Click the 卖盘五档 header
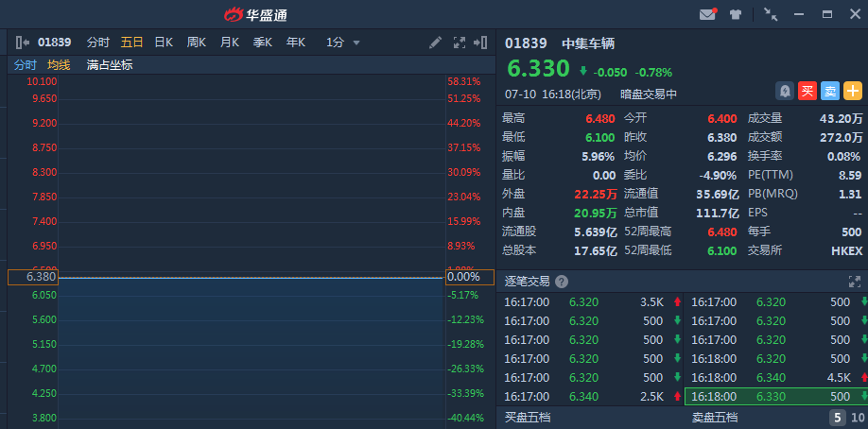The image size is (868, 429). pos(715,417)
